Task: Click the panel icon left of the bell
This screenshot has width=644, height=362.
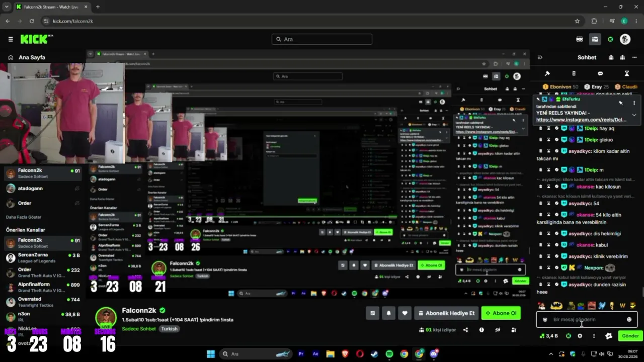Action: (x=372, y=313)
